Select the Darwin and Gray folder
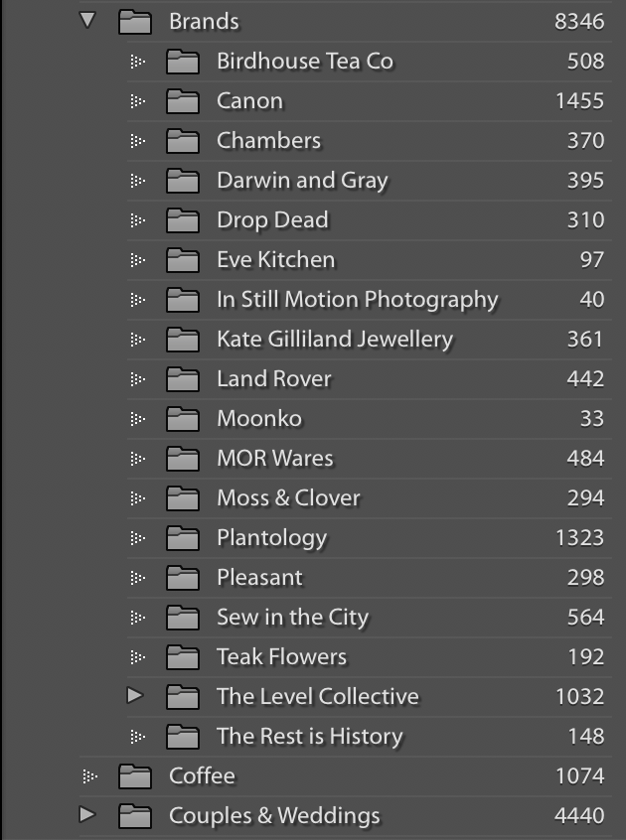 click(303, 181)
